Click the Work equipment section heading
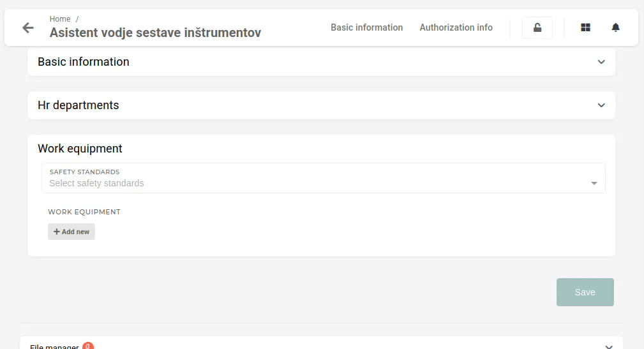The width and height of the screenshot is (644, 349). [80, 149]
